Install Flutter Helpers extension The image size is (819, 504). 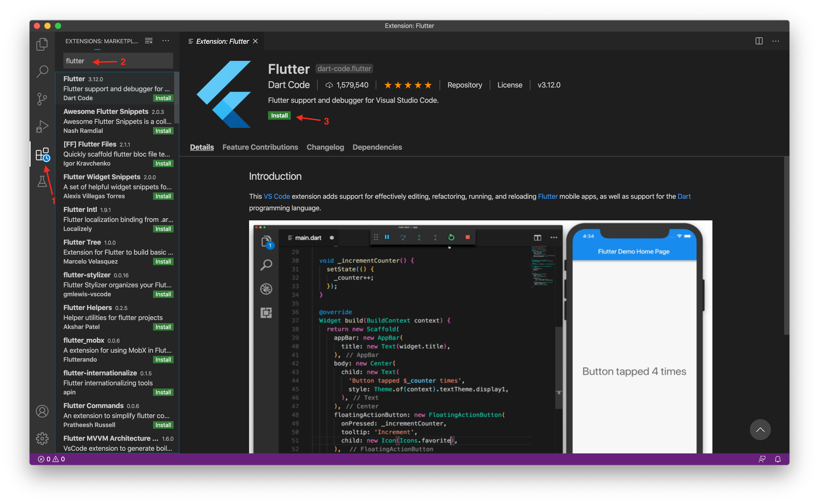[x=163, y=327]
